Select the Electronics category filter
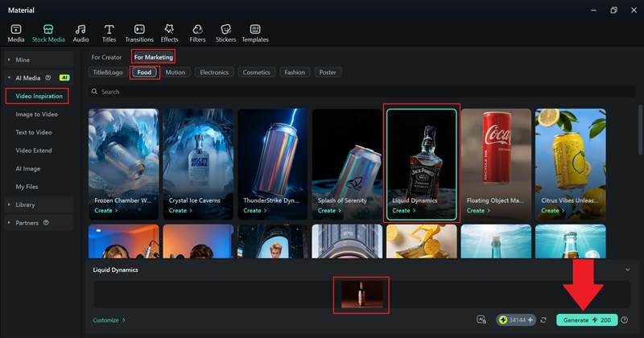Image resolution: width=644 pixels, height=338 pixels. [214, 72]
